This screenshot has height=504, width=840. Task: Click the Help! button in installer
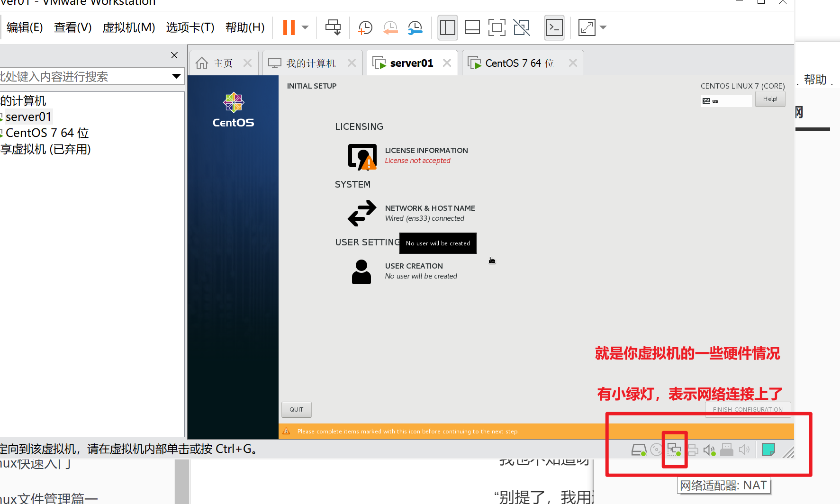pyautogui.click(x=770, y=99)
